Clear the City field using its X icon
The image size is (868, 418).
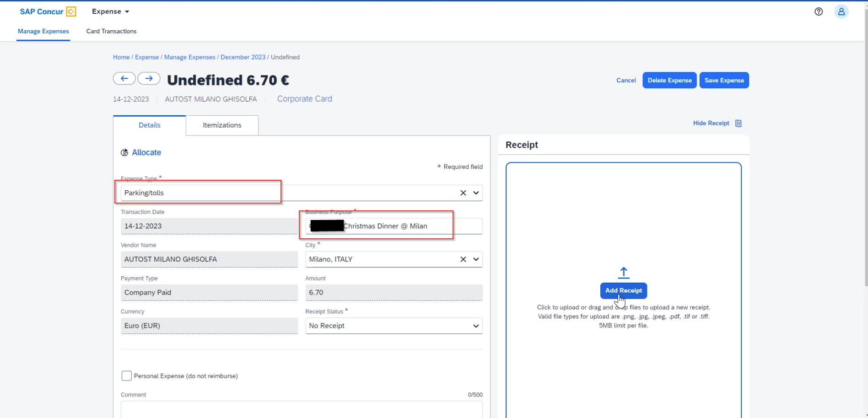pos(463,259)
